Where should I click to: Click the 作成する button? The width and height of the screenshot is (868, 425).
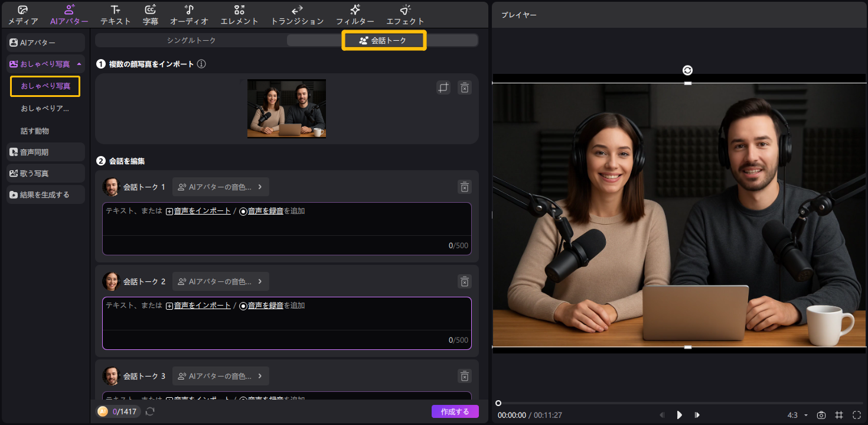click(455, 411)
